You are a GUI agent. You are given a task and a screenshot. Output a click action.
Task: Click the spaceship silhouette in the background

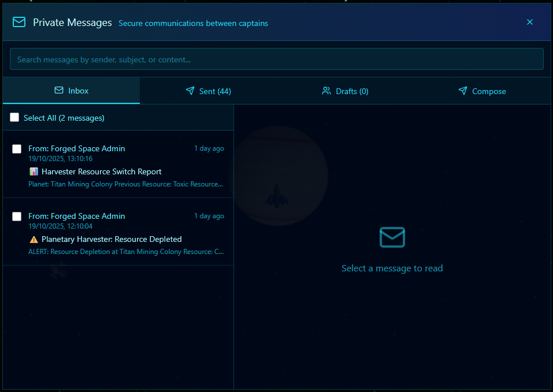point(277,196)
